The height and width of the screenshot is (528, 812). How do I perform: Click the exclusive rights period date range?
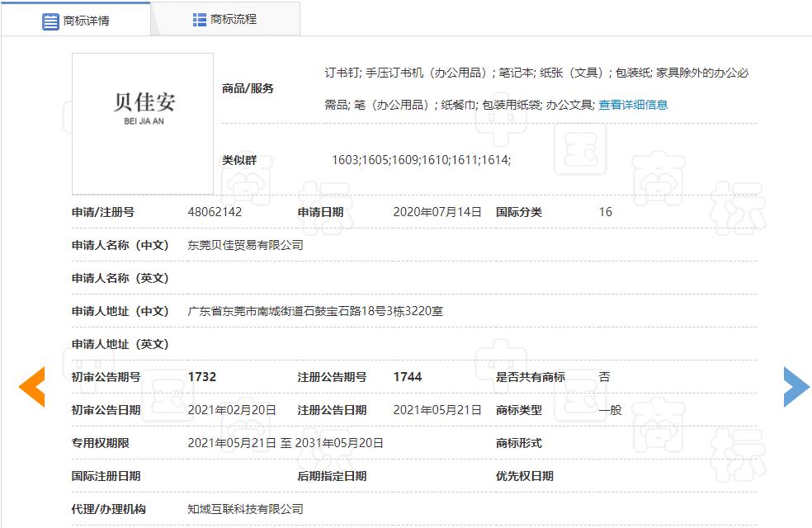pyautogui.click(x=286, y=443)
